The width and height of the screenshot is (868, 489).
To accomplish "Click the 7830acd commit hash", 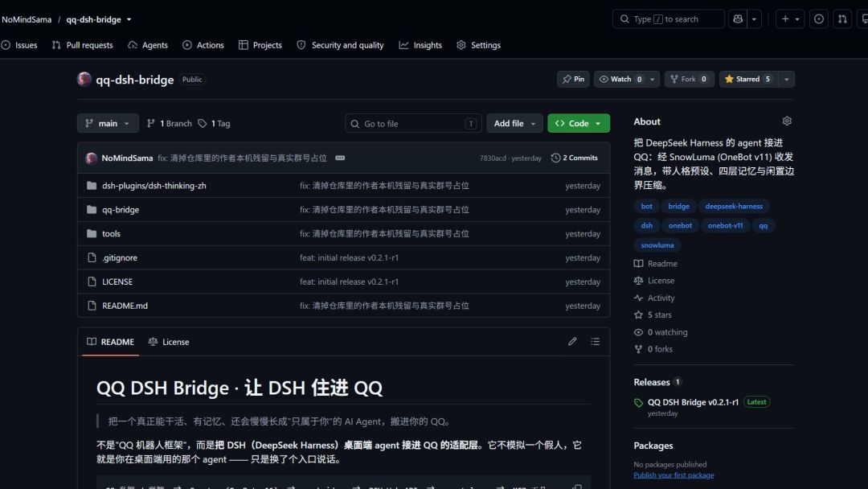I will [x=493, y=158].
